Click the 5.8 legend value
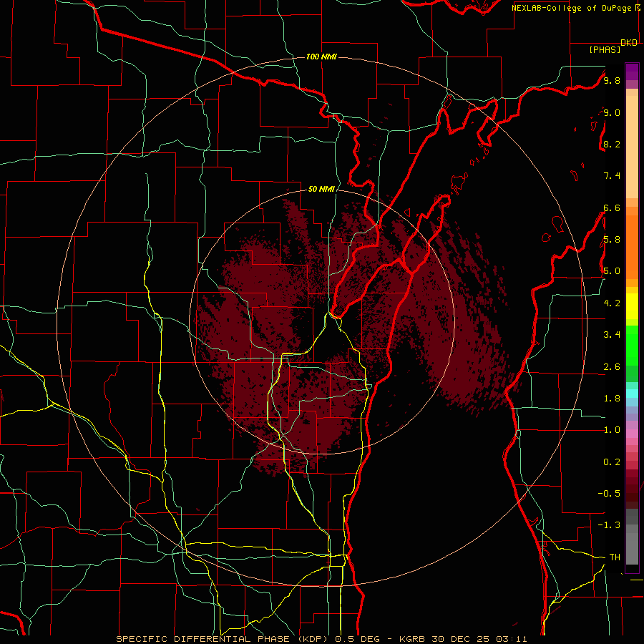644x644 pixels. 612,240
